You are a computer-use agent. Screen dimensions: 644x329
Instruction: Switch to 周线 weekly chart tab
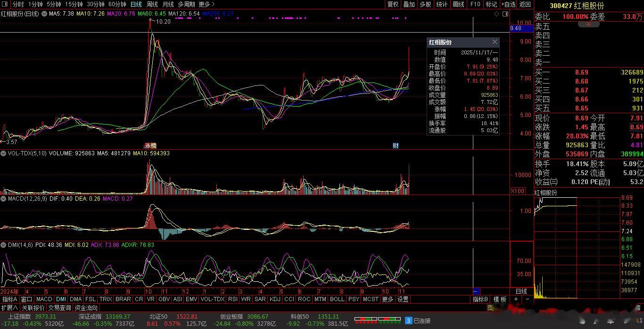(x=152, y=4)
